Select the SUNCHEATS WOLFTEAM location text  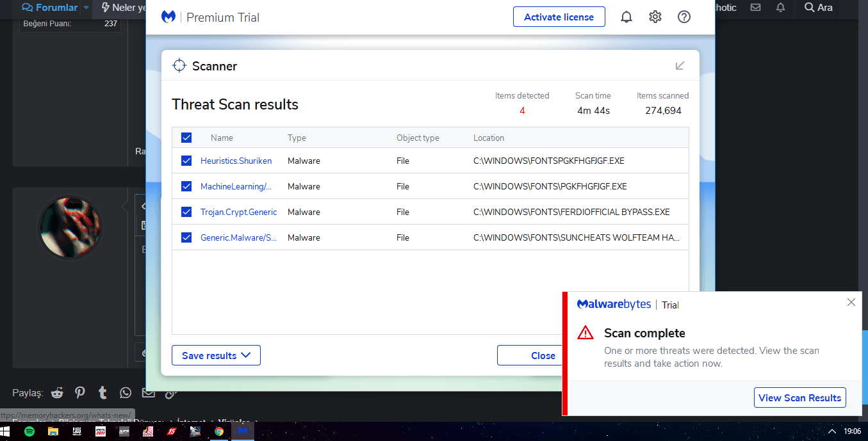[x=577, y=237]
